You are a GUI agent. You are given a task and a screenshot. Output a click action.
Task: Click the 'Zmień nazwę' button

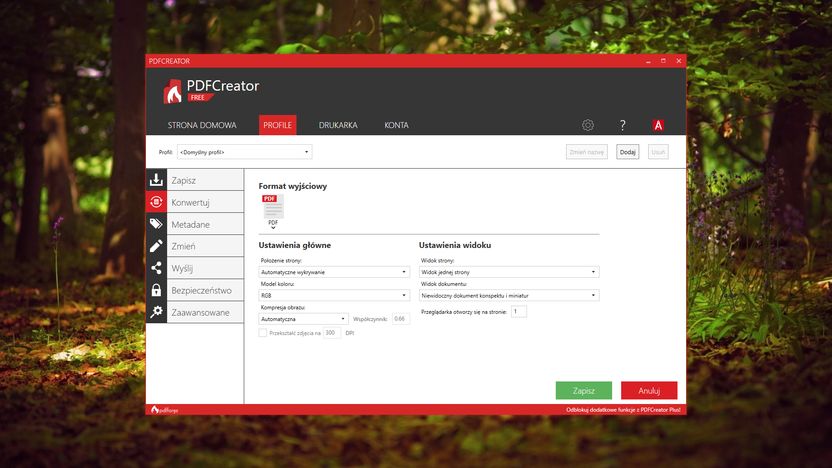[587, 152]
